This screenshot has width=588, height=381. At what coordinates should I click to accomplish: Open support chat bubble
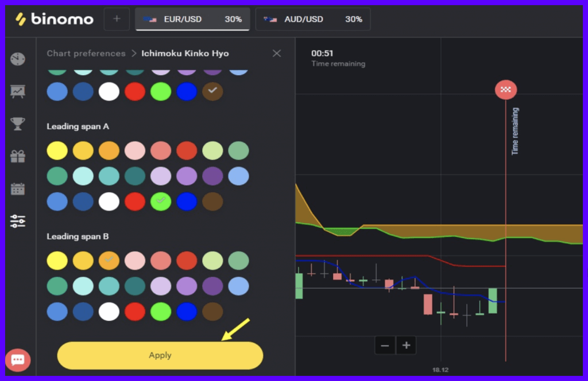tap(18, 360)
